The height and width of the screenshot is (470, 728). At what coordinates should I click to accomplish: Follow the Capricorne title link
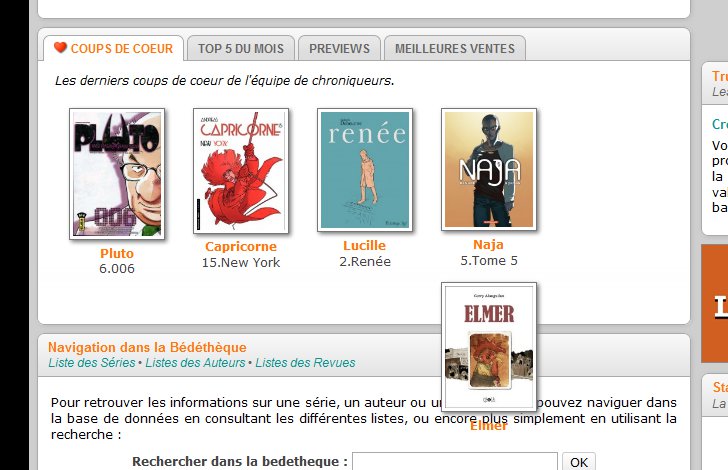click(241, 246)
